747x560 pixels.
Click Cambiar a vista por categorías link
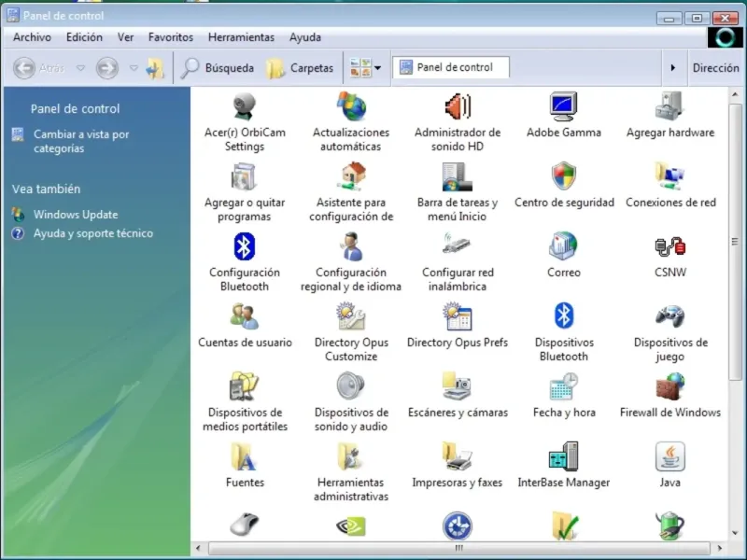point(81,141)
